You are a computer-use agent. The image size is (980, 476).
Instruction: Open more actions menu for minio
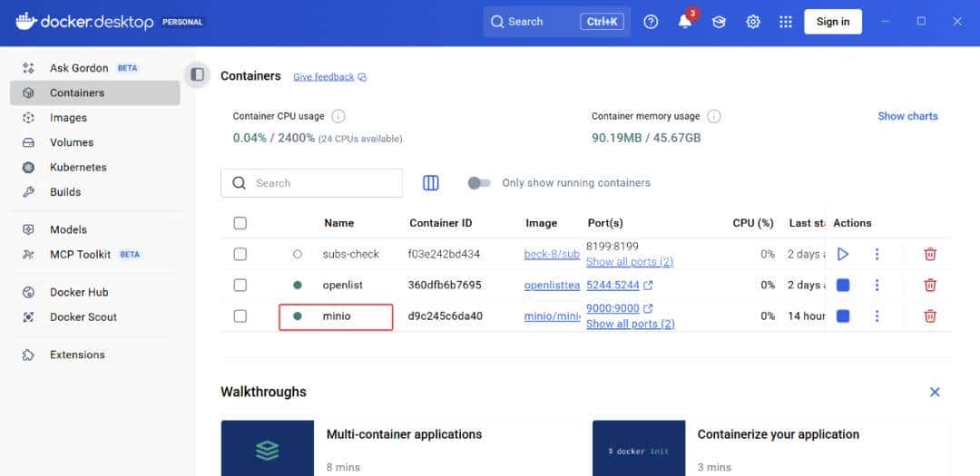(877, 316)
